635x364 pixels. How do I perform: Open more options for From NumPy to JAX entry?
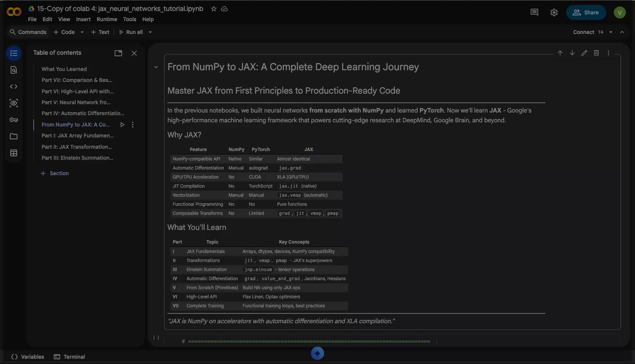133,124
